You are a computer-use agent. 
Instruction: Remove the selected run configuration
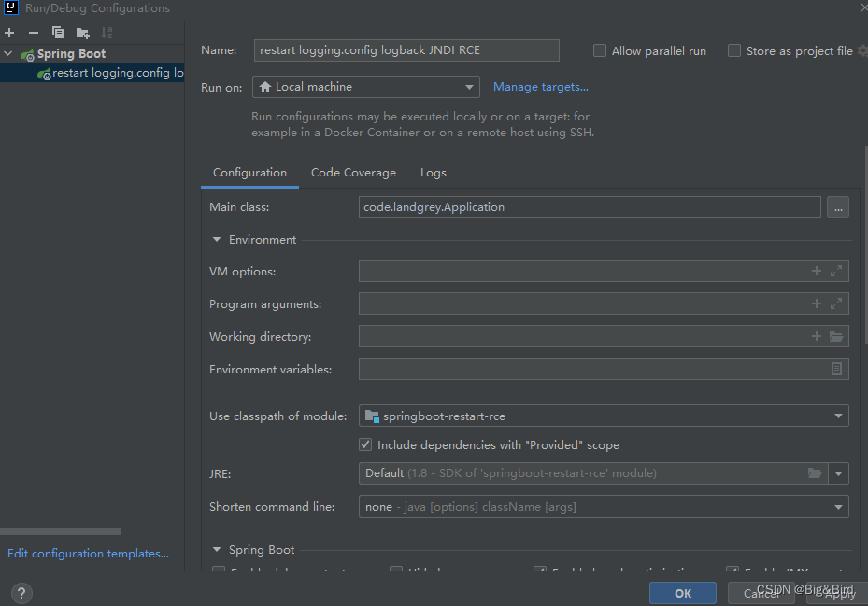[32, 32]
